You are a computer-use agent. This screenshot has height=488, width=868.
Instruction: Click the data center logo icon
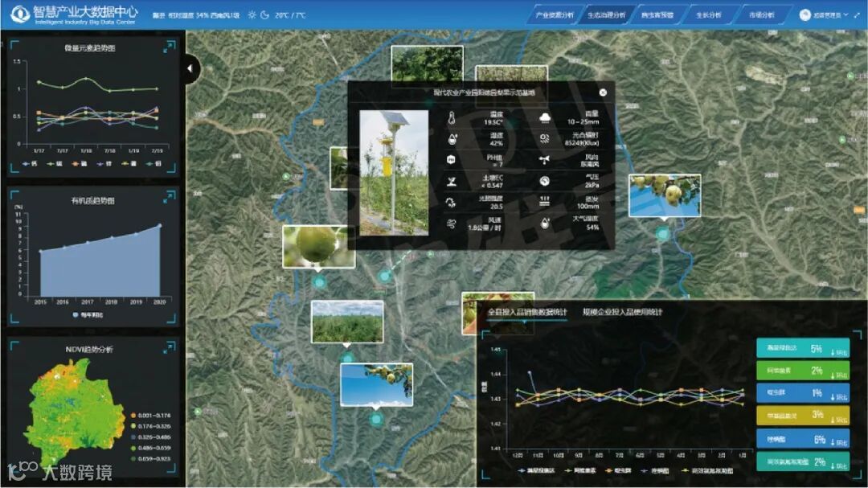point(20,14)
